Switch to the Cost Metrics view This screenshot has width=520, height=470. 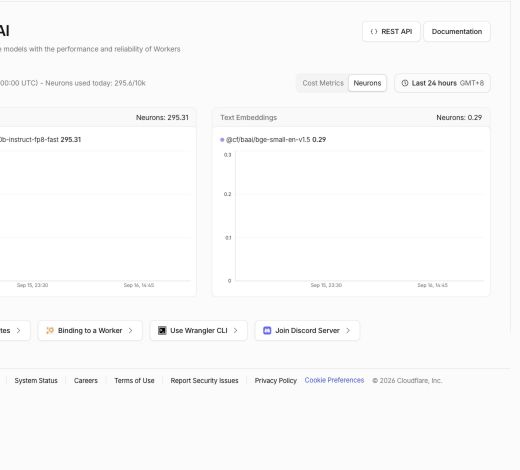pos(323,83)
